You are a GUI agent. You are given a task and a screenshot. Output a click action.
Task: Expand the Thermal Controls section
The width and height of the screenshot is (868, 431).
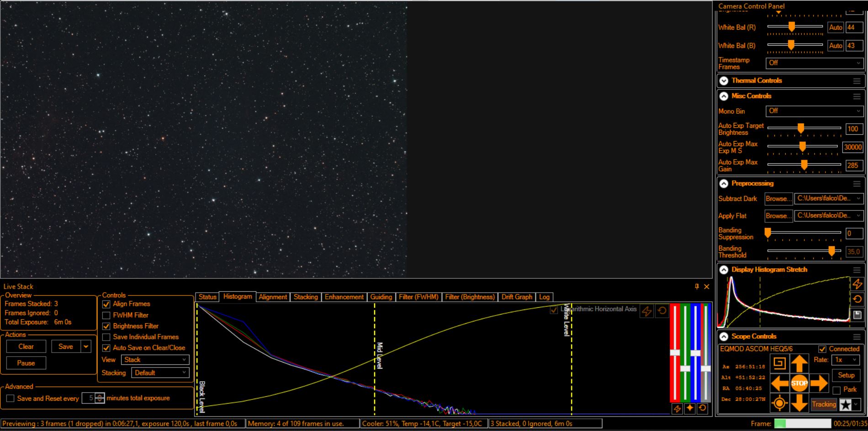tap(724, 81)
